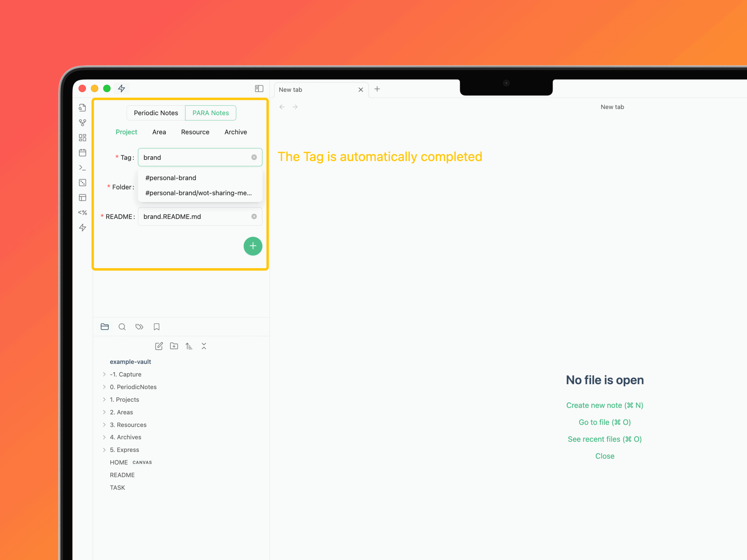The width and height of the screenshot is (747, 560).
Task: Switch to the Archive tab
Action: pyautogui.click(x=235, y=132)
